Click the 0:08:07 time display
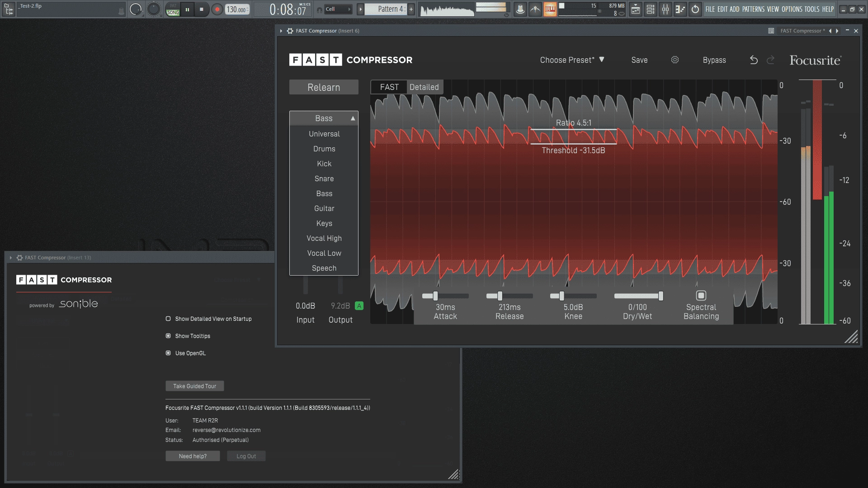868x488 pixels. [x=288, y=9]
